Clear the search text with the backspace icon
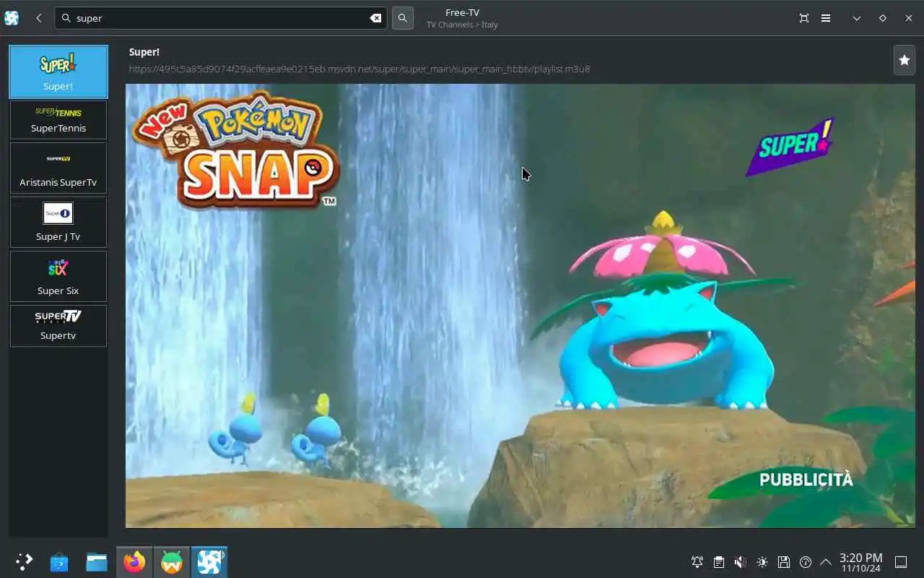The width and height of the screenshot is (924, 578). point(375,18)
